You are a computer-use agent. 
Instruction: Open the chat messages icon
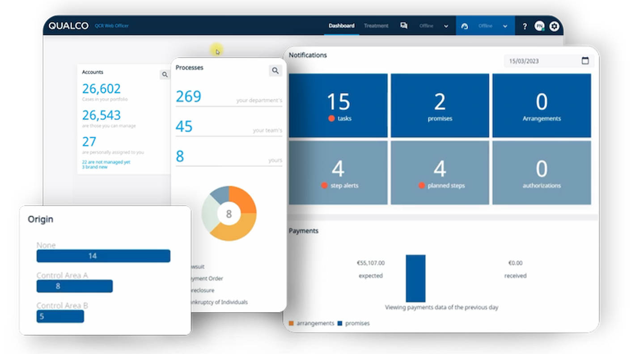point(403,26)
